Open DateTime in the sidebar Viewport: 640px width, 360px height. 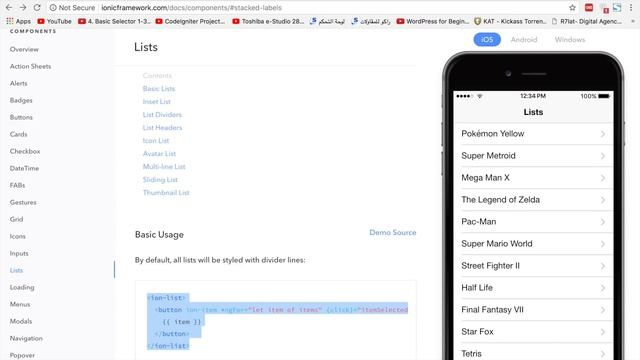coord(24,168)
